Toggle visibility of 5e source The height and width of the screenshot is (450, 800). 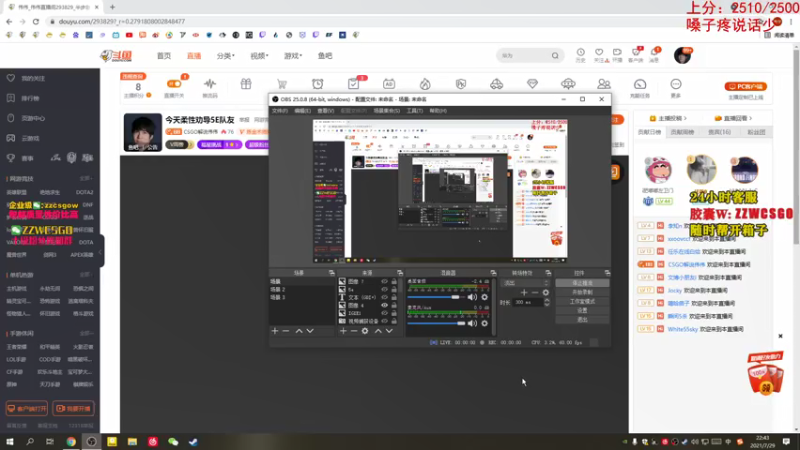pos(384,289)
